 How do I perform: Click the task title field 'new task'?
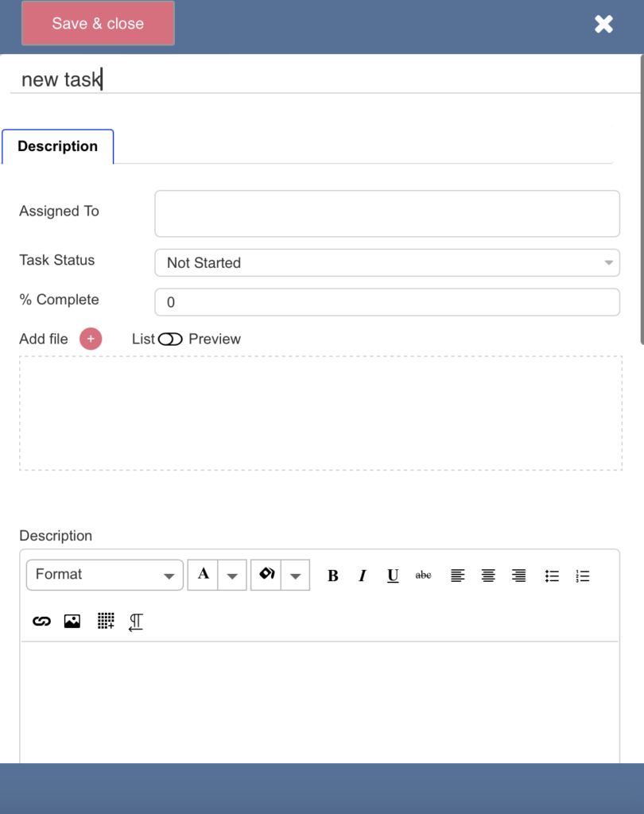pos(324,79)
